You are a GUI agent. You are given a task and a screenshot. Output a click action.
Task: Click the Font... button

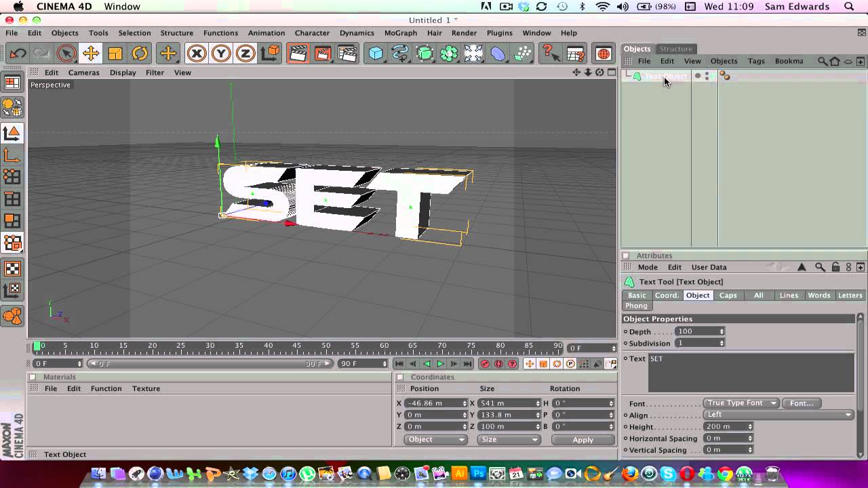pyautogui.click(x=802, y=403)
